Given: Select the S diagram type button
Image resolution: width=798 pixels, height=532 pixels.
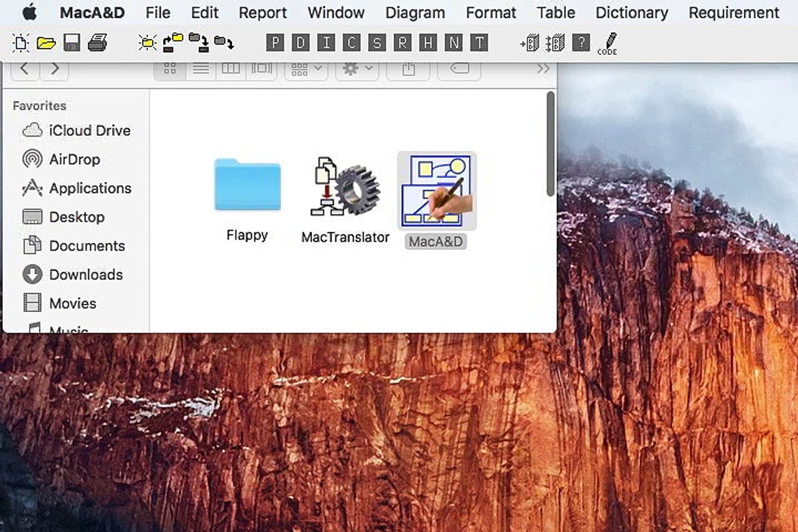Looking at the screenshot, I should tap(377, 43).
